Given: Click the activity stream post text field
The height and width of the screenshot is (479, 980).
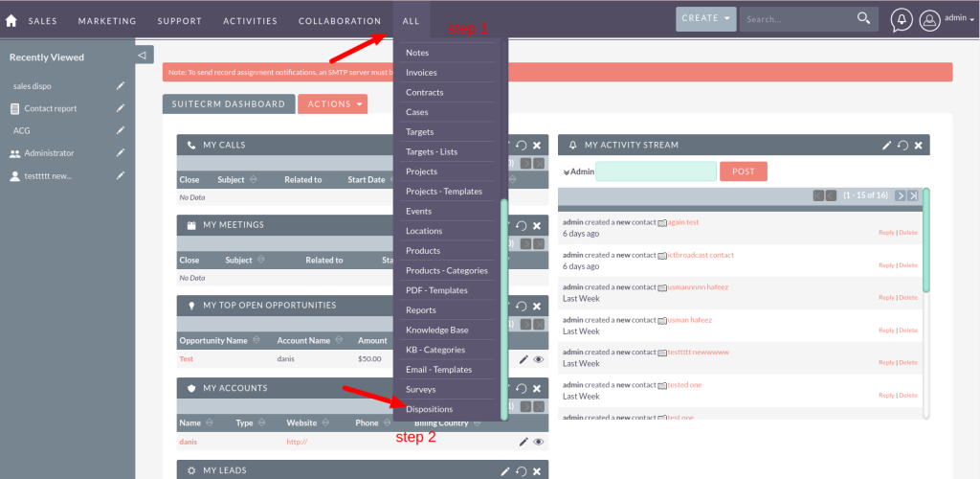Looking at the screenshot, I should [x=656, y=171].
